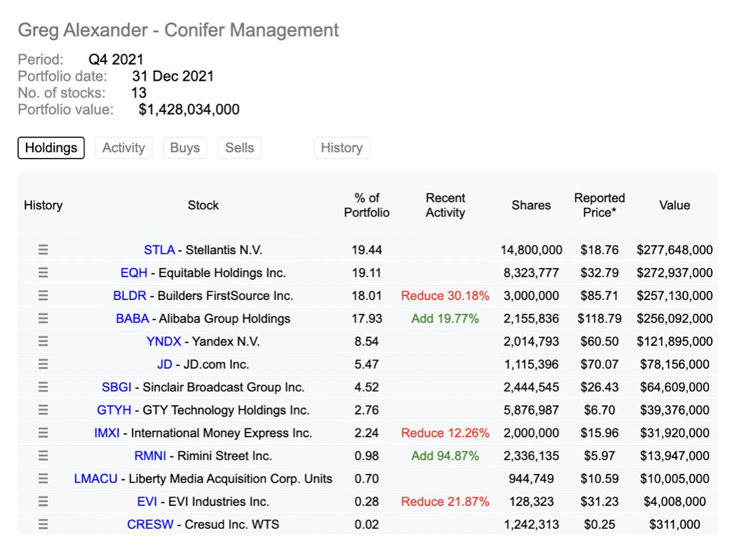
Task: Open the YNDX ticker link
Action: [x=163, y=341]
